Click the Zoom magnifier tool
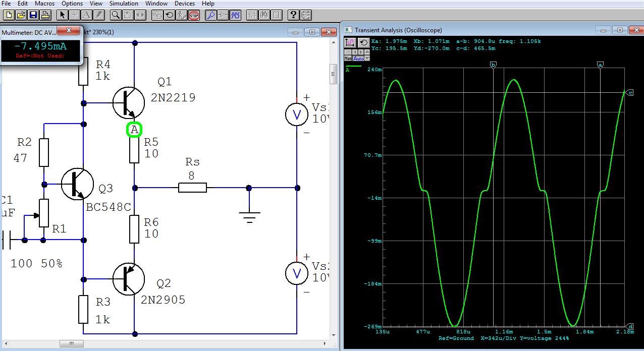Image resolution: width=644 pixels, height=351 pixels. pyautogui.click(x=116, y=15)
